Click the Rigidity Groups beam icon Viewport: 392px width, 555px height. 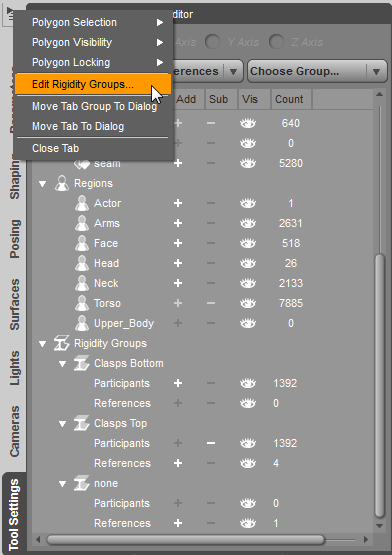coord(62,343)
